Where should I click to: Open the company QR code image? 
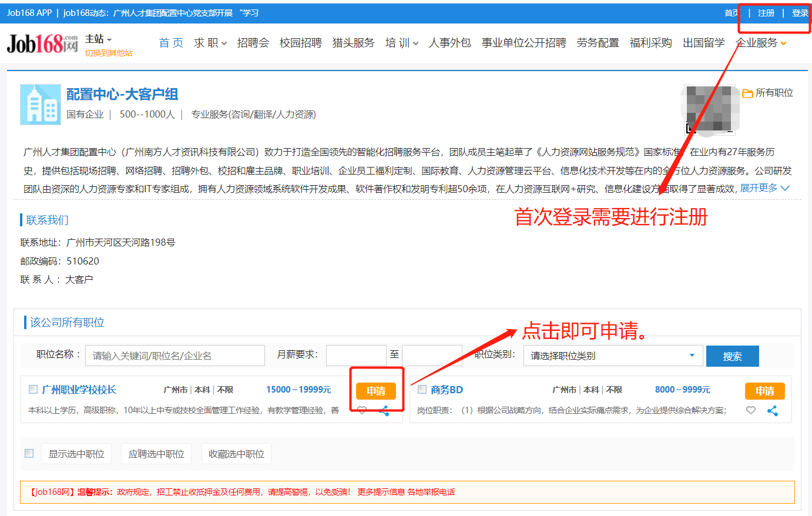(710, 109)
